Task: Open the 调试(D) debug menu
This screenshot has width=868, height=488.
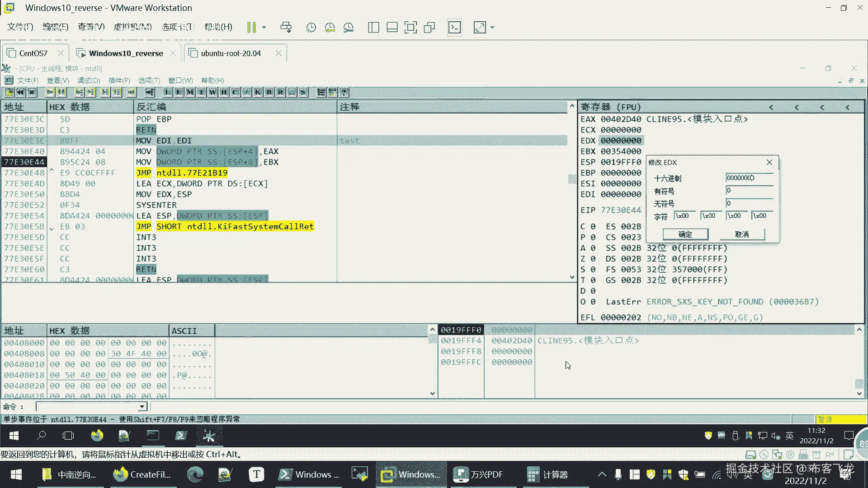Action: tap(89, 80)
